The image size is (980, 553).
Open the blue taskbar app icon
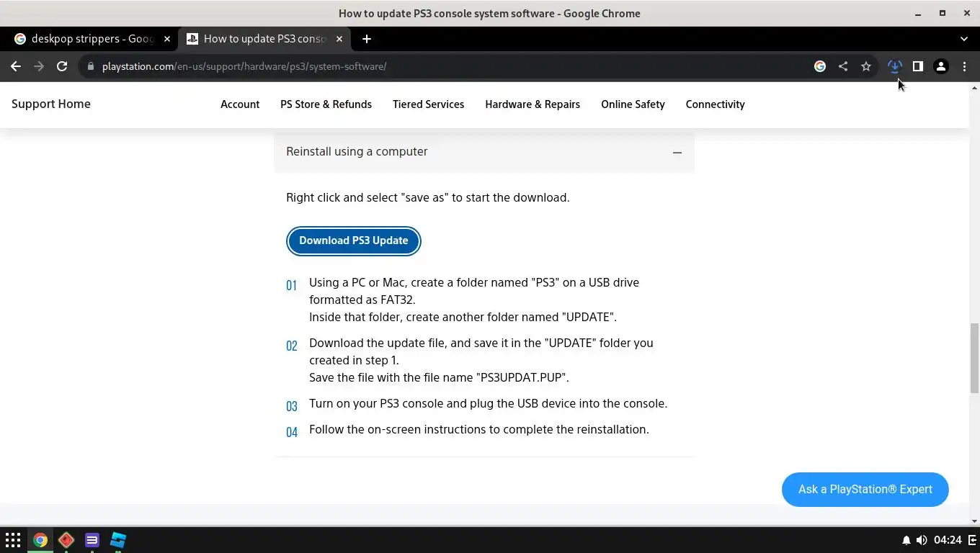(x=118, y=540)
